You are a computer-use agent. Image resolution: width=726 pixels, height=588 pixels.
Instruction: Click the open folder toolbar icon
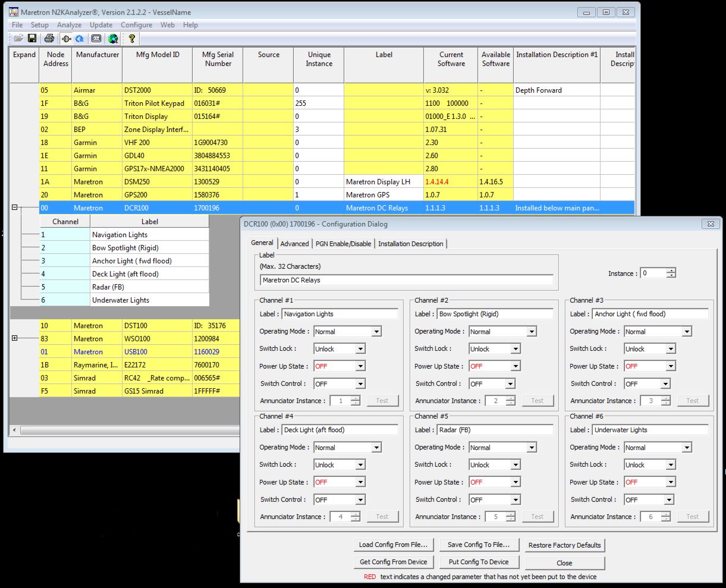click(18, 39)
